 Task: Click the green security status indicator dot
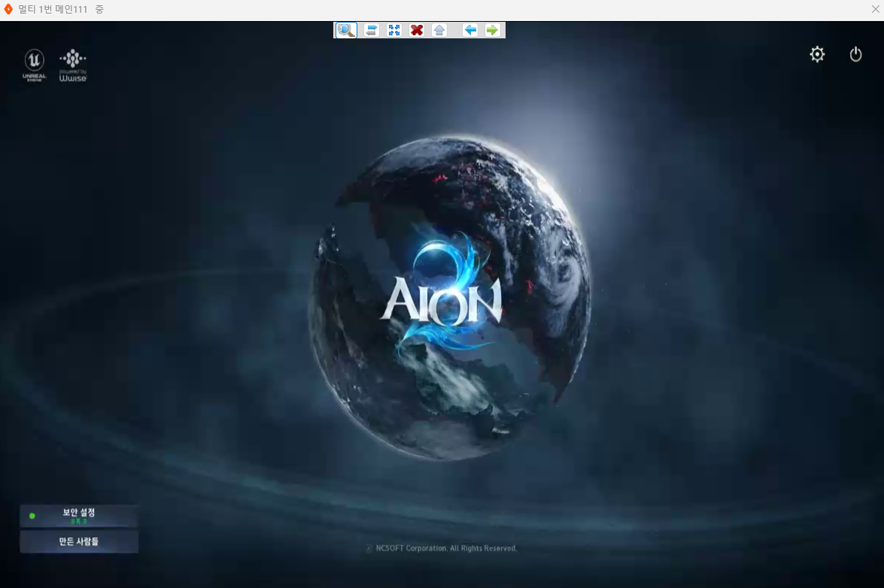tap(32, 516)
